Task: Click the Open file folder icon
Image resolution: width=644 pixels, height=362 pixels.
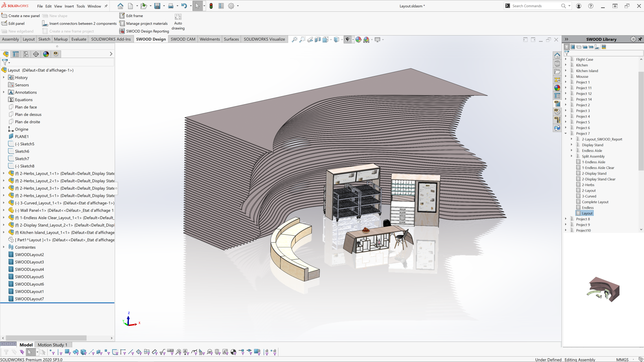Action: click(144, 6)
